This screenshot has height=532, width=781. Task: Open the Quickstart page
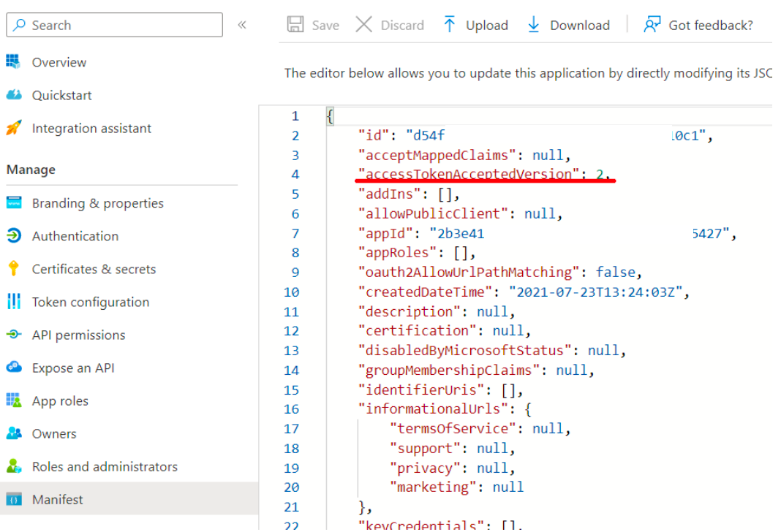61,95
